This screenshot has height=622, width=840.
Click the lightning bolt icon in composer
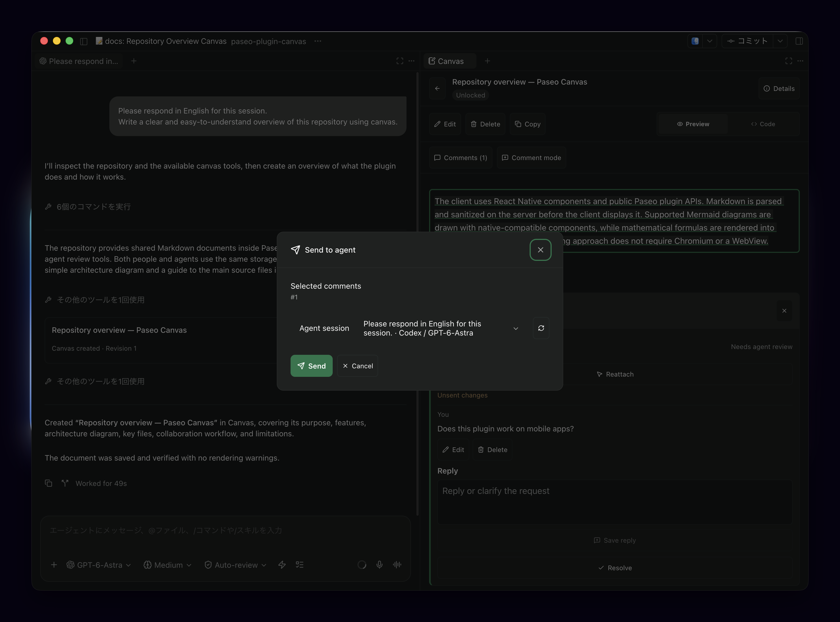coord(282,565)
